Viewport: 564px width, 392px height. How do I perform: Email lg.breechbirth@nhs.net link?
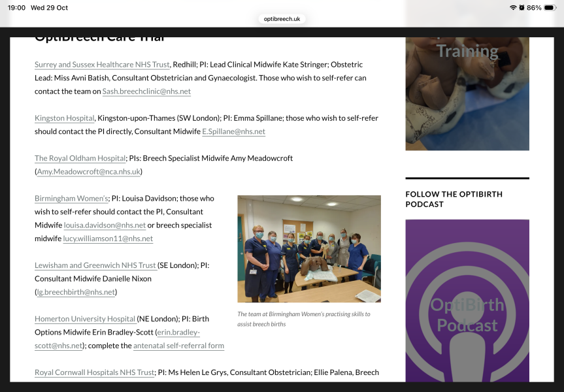tap(76, 292)
